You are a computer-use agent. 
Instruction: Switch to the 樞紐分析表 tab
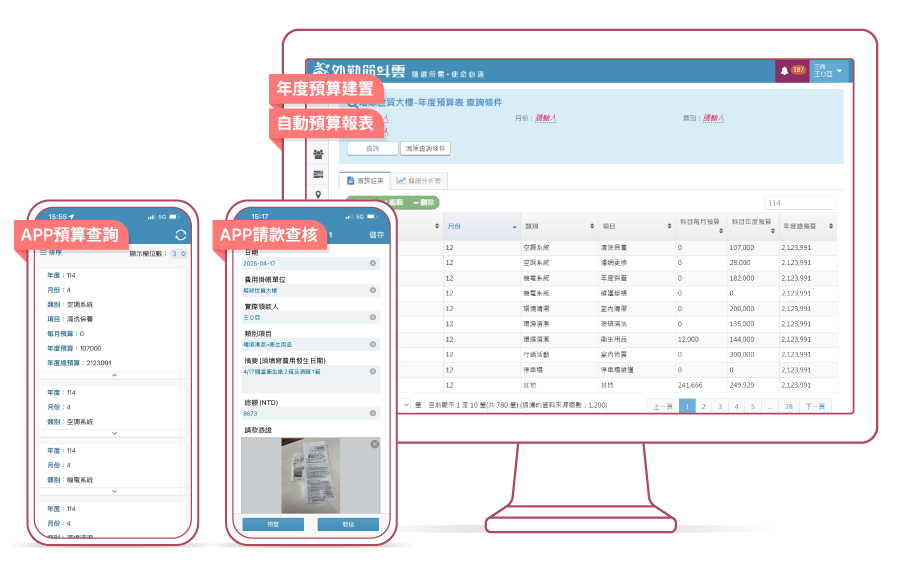pos(418,181)
